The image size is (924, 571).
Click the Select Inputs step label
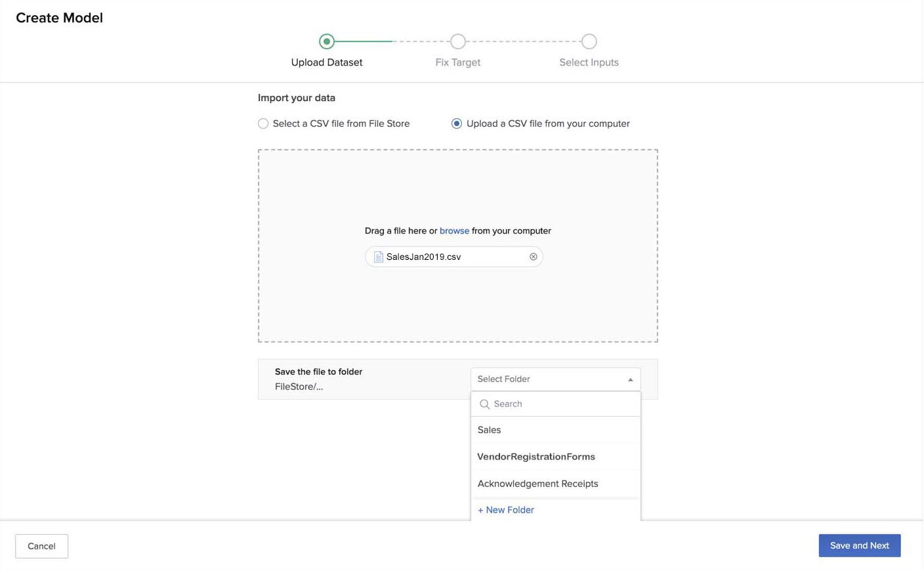pyautogui.click(x=589, y=62)
